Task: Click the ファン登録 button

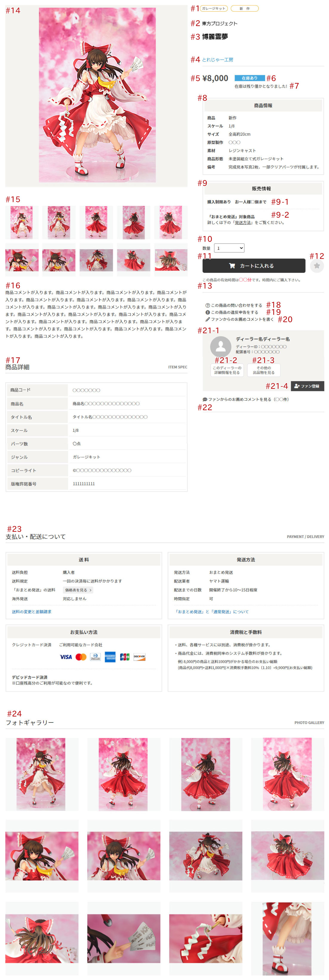Action: pyautogui.click(x=307, y=386)
